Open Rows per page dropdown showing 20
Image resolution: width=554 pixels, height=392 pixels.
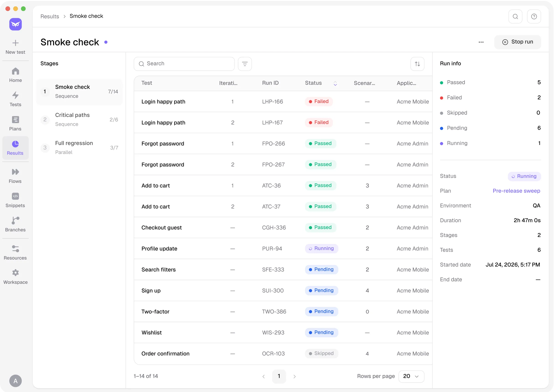tap(411, 376)
